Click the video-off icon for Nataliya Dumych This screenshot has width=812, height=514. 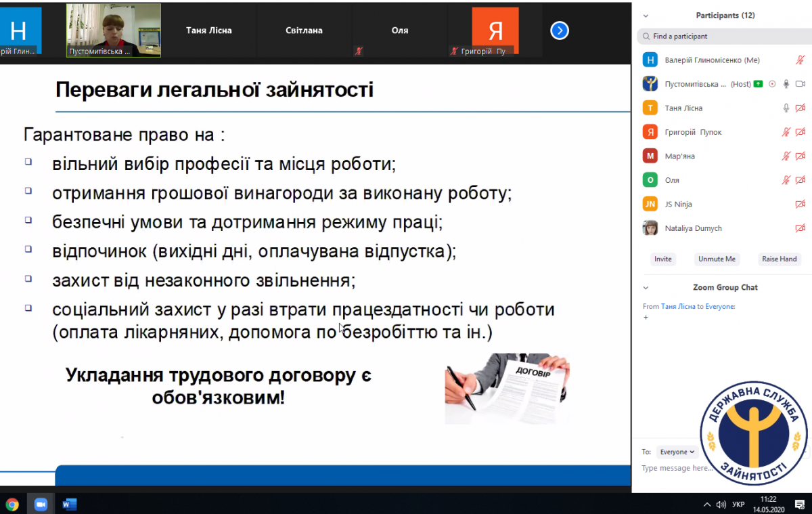(x=800, y=228)
